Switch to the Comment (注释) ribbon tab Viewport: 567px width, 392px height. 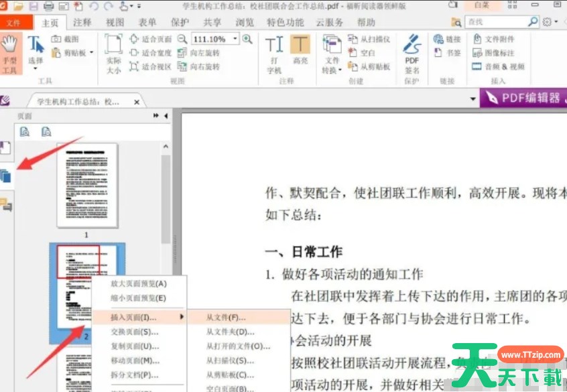pyautogui.click(x=82, y=22)
